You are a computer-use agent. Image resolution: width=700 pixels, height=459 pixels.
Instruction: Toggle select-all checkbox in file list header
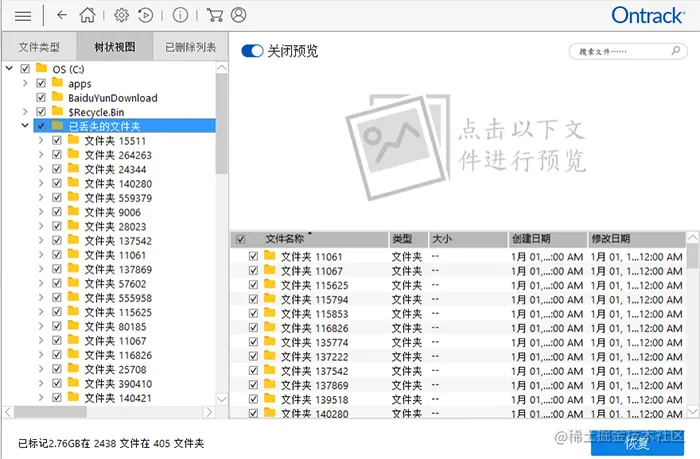pyautogui.click(x=240, y=239)
